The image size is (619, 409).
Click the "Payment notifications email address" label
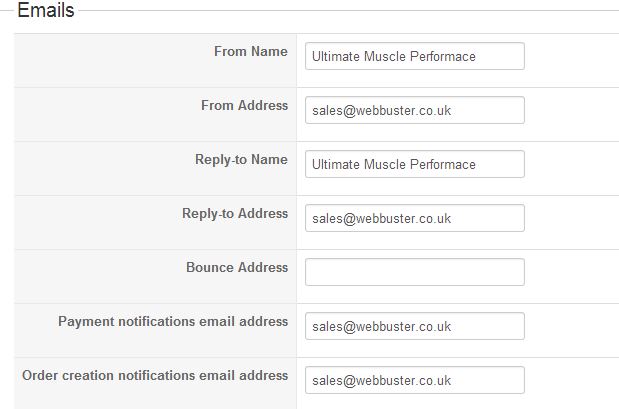173,322
